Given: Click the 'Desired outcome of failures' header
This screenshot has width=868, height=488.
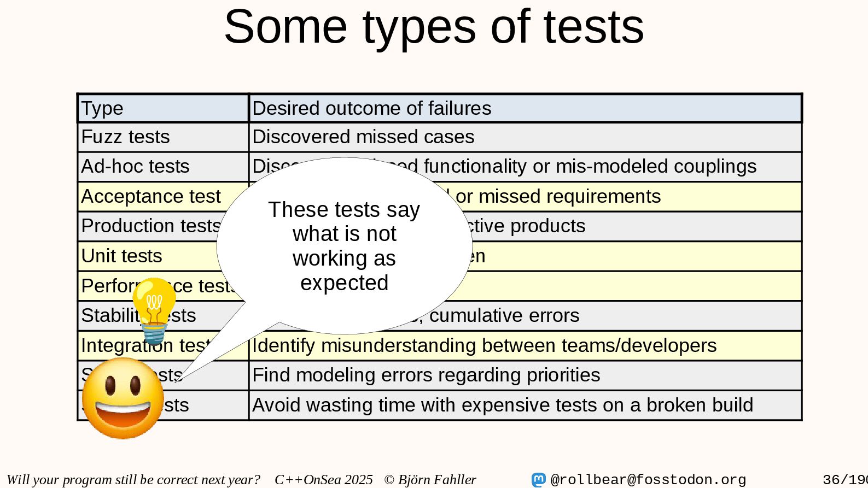Looking at the screenshot, I should [525, 108].
